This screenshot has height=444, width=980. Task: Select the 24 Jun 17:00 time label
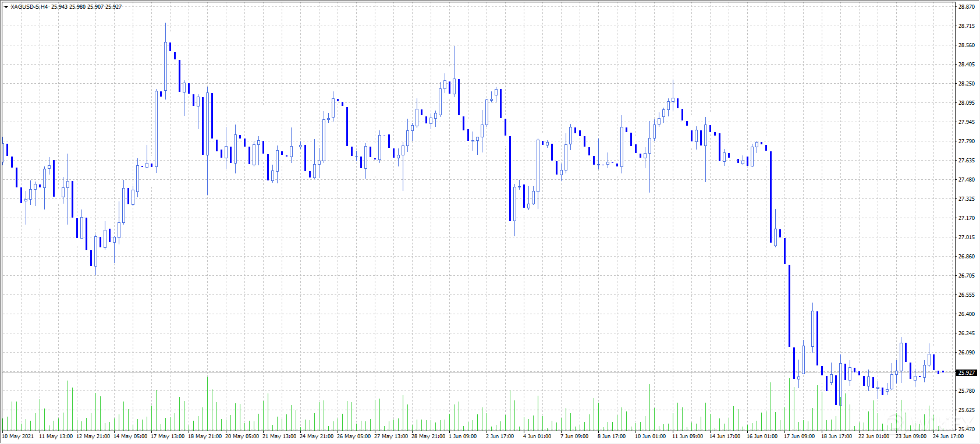[x=948, y=436]
